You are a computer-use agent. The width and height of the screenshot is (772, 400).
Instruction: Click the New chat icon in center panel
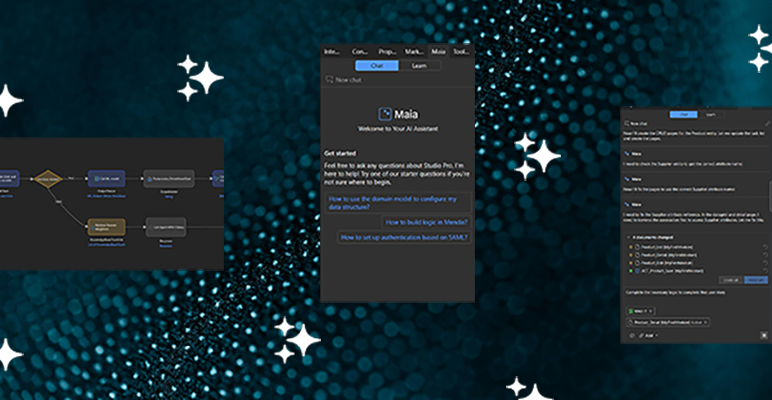click(329, 79)
